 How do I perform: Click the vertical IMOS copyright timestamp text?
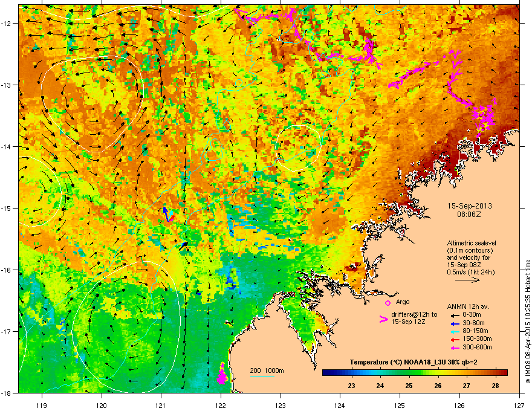click(528, 322)
